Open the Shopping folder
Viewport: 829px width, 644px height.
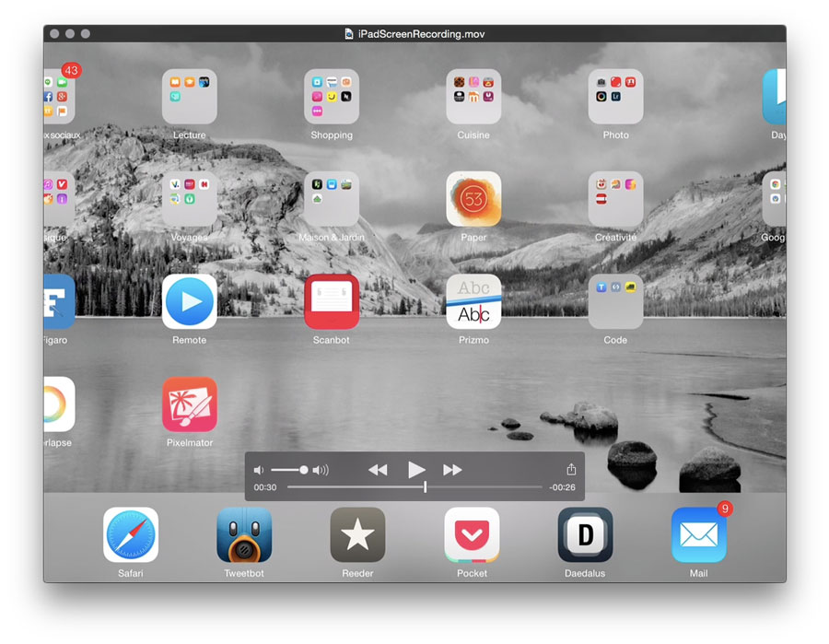332,96
